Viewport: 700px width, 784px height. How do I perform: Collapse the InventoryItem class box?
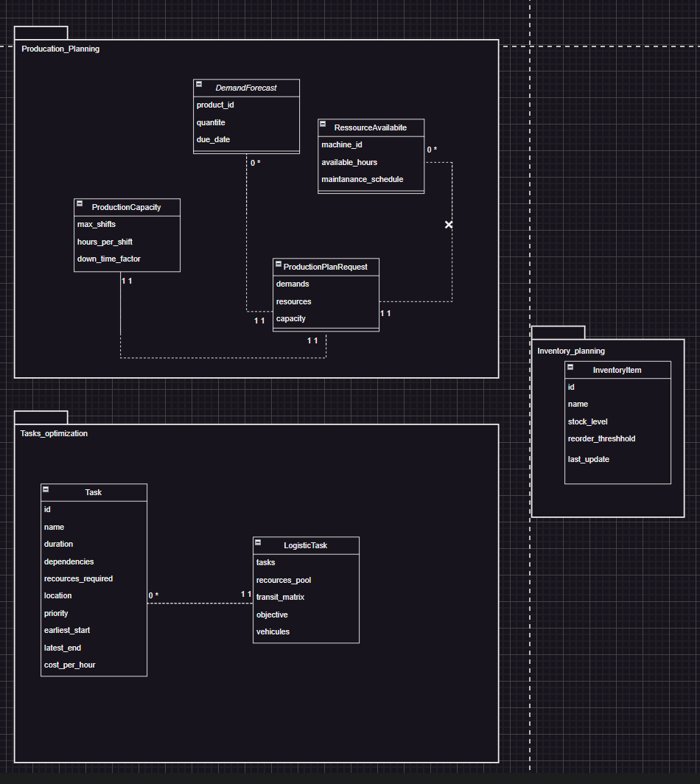[570, 366]
